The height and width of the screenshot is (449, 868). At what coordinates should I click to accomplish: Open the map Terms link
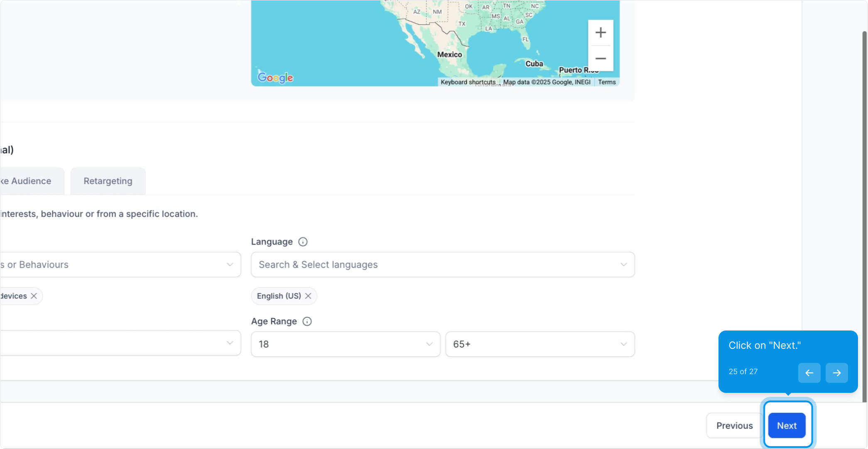[x=607, y=82]
